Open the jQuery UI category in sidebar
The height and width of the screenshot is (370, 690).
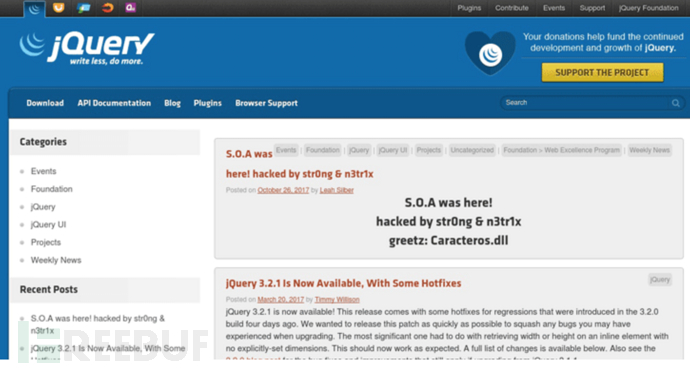click(x=48, y=224)
